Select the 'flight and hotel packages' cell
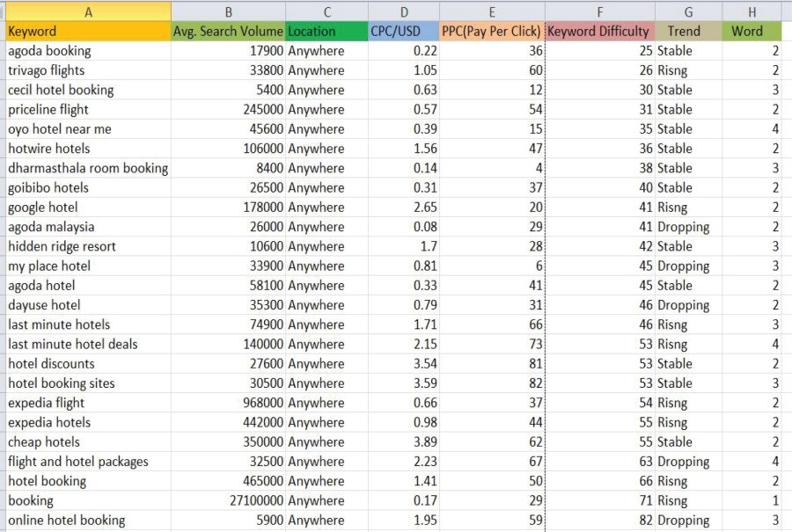The height and width of the screenshot is (532, 792). click(x=88, y=462)
